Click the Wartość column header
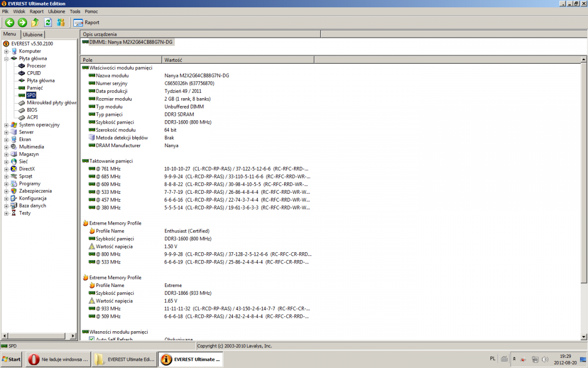Screen dimensions: 588x368 [238, 59]
